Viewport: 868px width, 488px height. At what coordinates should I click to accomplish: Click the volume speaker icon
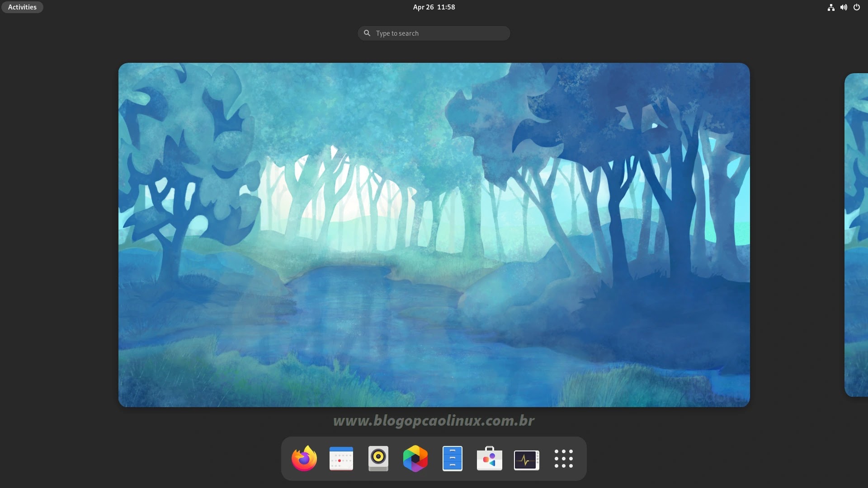coord(844,7)
